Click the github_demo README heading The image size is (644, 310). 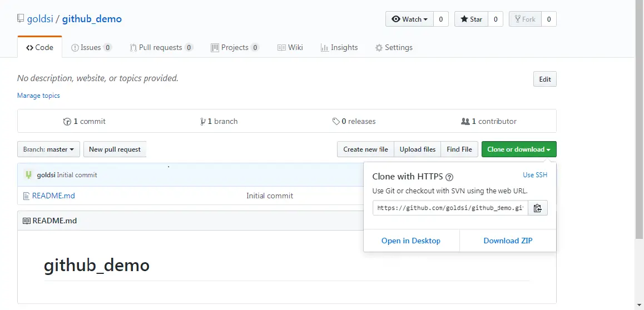coord(97,266)
